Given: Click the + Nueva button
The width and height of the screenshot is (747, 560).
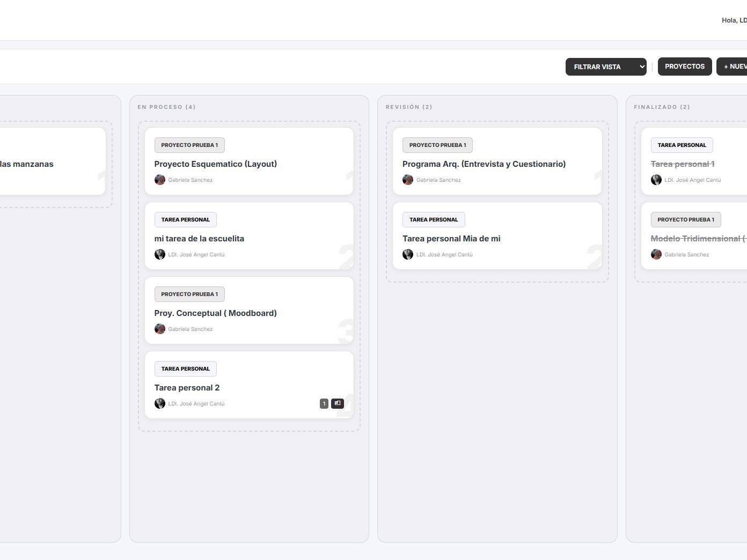Looking at the screenshot, I should click(x=733, y=67).
